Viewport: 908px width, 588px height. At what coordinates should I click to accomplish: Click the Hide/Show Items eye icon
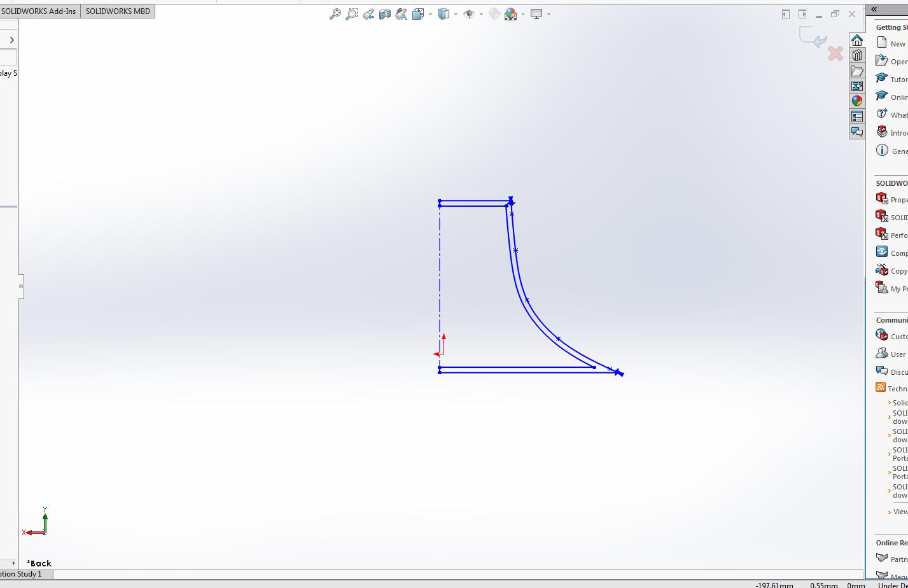tap(469, 14)
